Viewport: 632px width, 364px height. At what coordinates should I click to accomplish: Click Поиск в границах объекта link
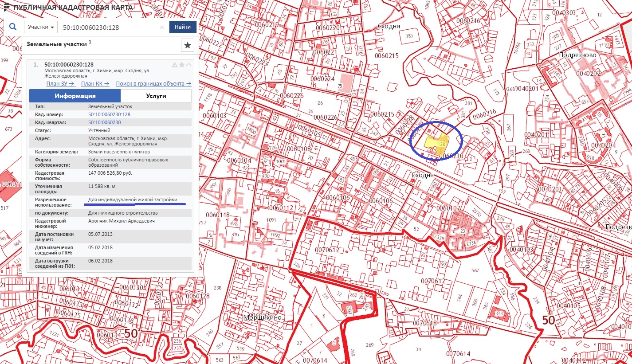[x=153, y=83]
